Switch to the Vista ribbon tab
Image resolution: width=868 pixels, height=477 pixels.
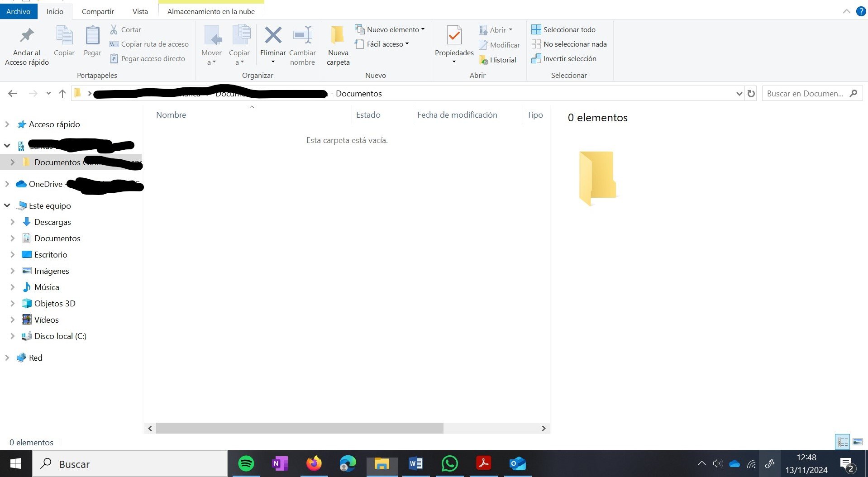point(140,11)
